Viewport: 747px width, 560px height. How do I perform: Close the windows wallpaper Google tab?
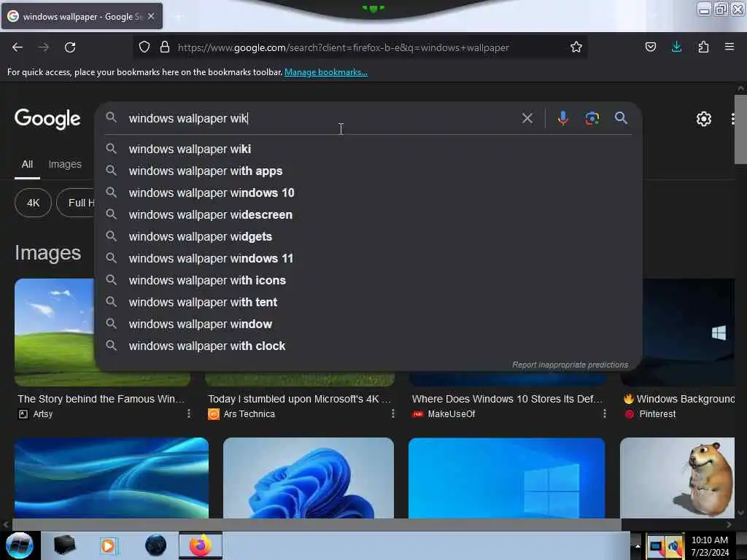[151, 16]
